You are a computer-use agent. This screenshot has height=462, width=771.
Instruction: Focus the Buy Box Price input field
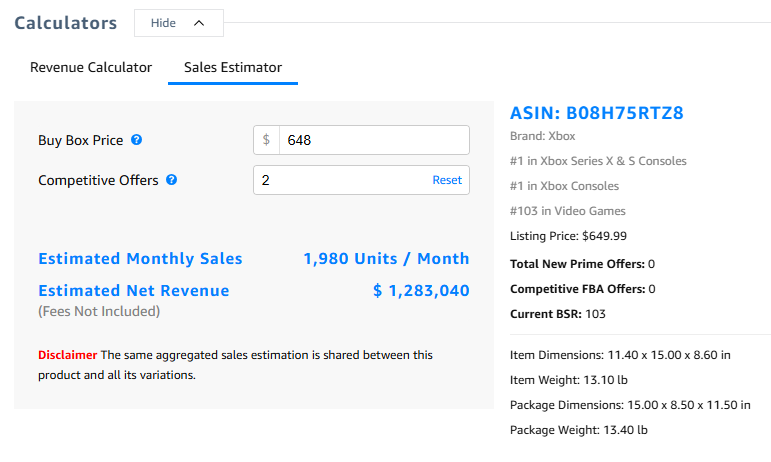(374, 140)
